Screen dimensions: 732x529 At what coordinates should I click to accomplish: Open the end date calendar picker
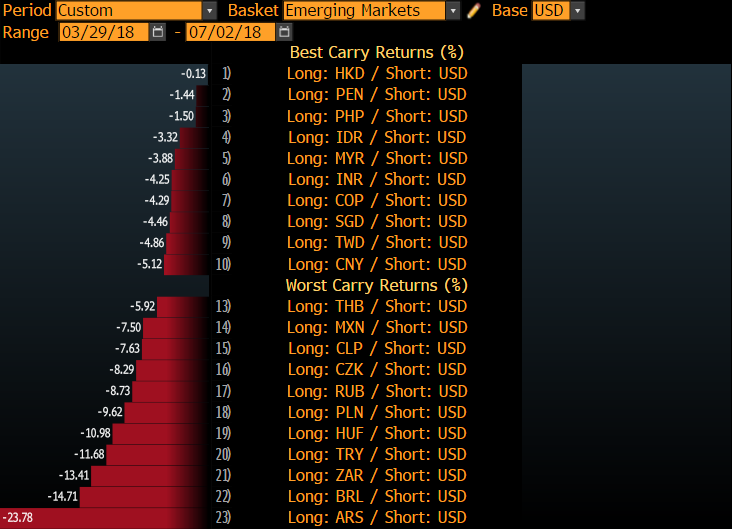pyautogui.click(x=284, y=32)
